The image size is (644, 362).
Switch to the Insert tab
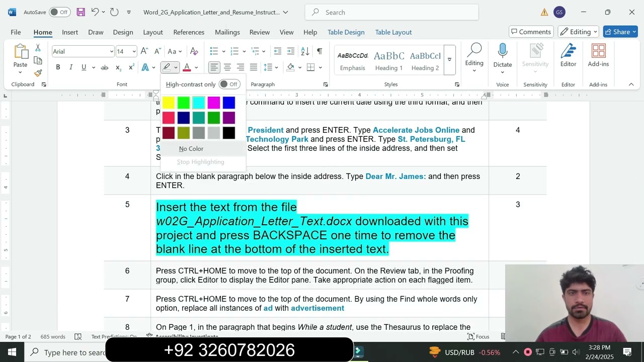click(70, 32)
